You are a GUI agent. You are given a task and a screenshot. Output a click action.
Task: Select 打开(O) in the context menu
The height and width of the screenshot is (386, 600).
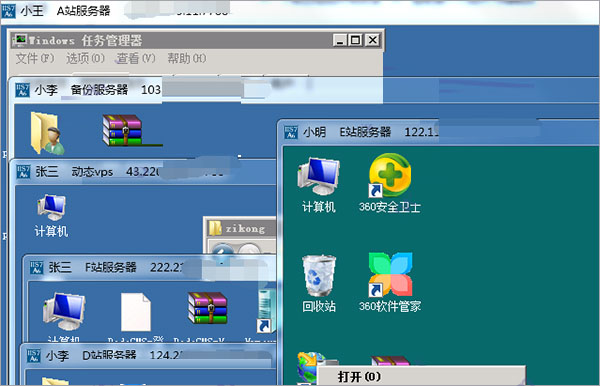click(359, 377)
